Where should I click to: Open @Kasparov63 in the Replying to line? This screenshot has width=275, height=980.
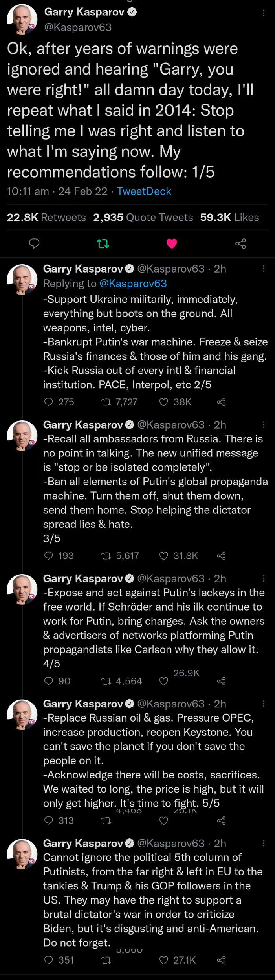[133, 284]
